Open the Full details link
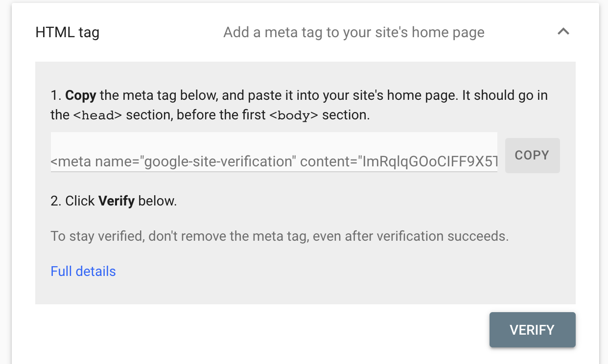Image resolution: width=608 pixels, height=364 pixels. (83, 272)
